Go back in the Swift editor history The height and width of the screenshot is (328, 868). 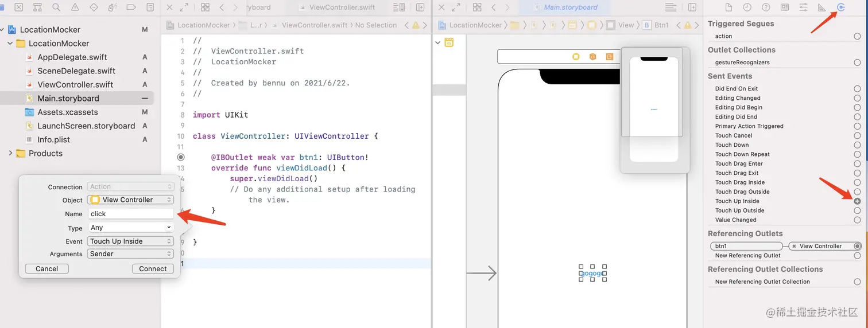pyautogui.click(x=222, y=7)
